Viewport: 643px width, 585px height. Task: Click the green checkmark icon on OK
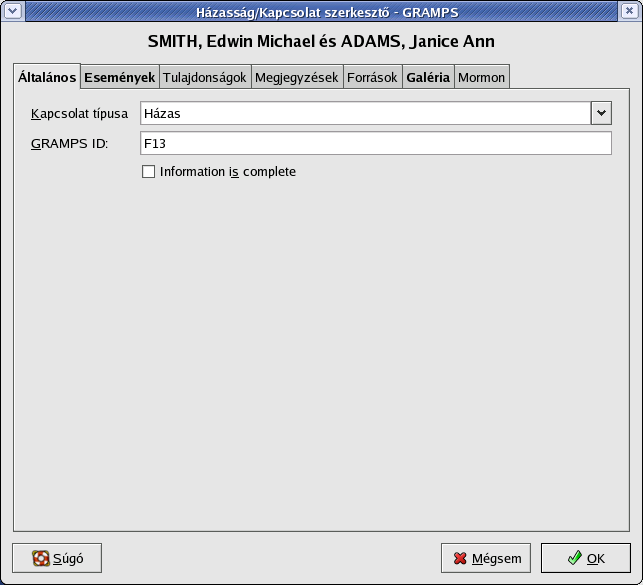pyautogui.click(x=574, y=559)
